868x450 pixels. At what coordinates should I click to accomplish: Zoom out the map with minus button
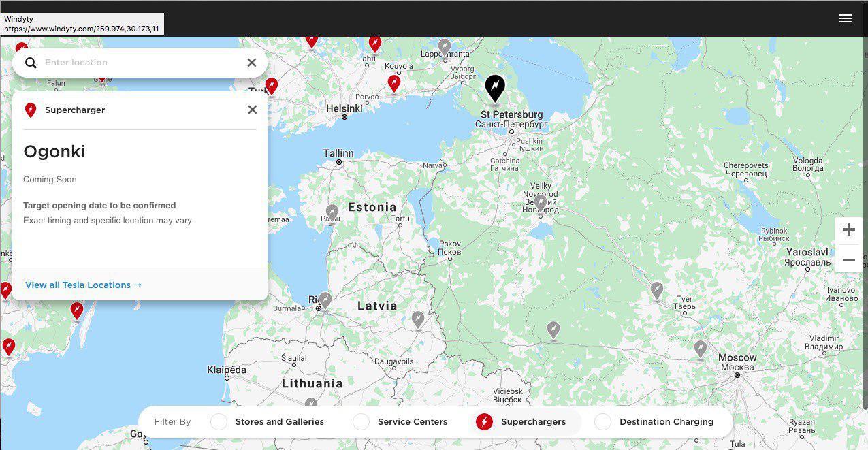848,260
